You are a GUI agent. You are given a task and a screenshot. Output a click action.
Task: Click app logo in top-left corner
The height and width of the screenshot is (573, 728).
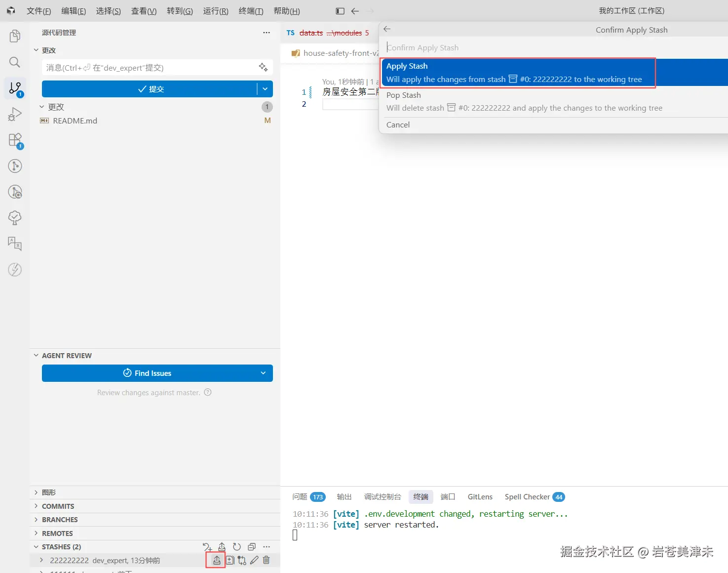click(x=11, y=11)
